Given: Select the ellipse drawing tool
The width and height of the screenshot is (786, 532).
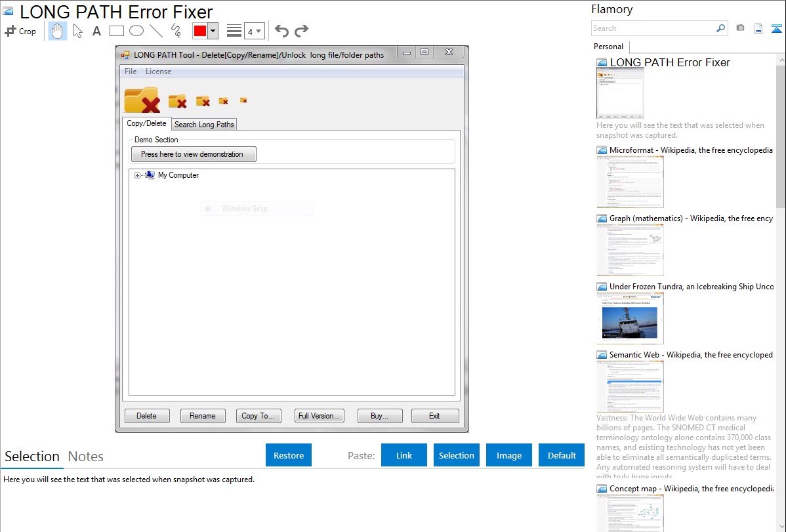Looking at the screenshot, I should 136,31.
